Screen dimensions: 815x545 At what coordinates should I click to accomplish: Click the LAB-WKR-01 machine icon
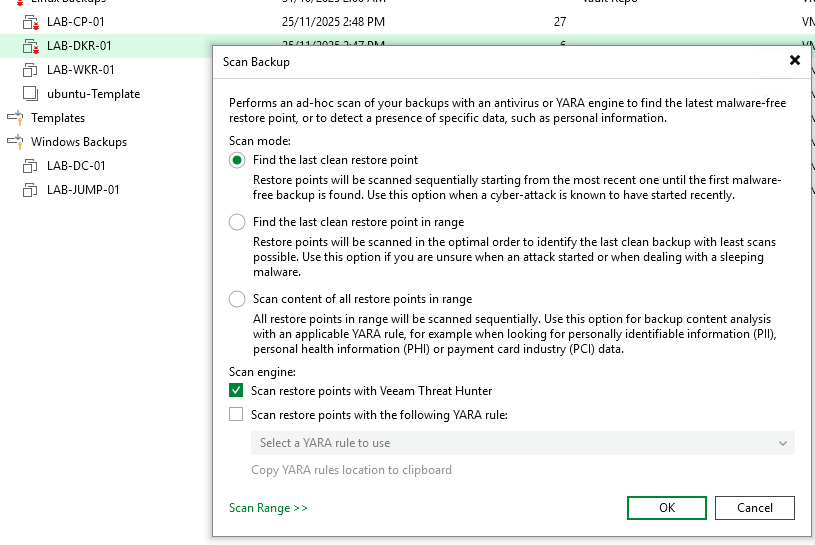click(x=30, y=70)
